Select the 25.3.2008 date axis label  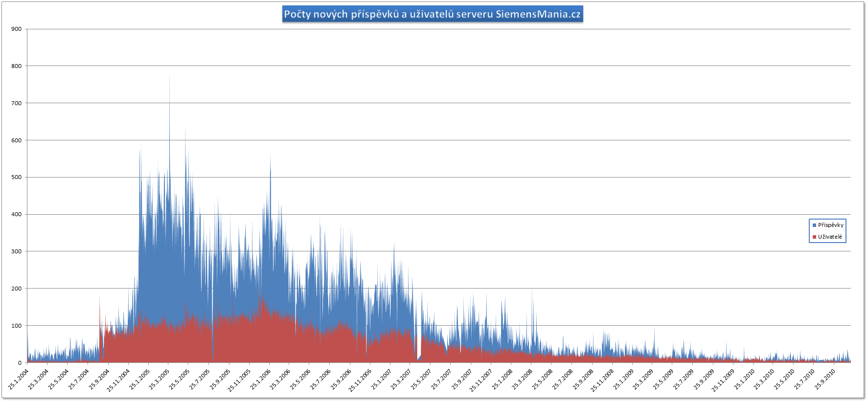(x=522, y=380)
